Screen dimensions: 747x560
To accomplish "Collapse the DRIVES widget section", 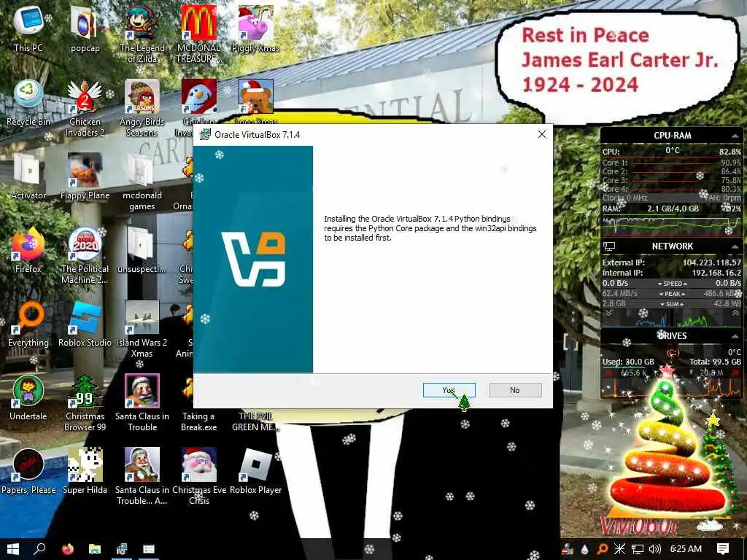I will (x=735, y=336).
